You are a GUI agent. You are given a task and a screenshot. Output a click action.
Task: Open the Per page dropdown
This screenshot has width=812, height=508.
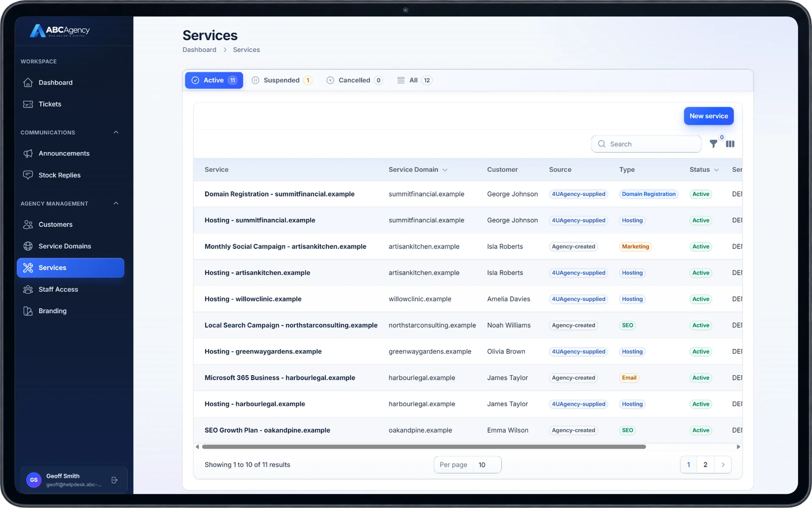467,465
